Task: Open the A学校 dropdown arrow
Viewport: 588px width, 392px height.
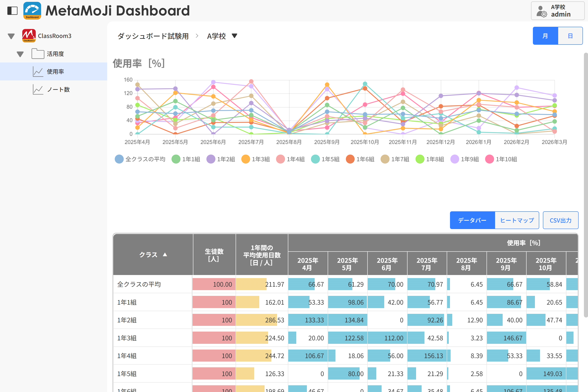Action: (x=234, y=36)
